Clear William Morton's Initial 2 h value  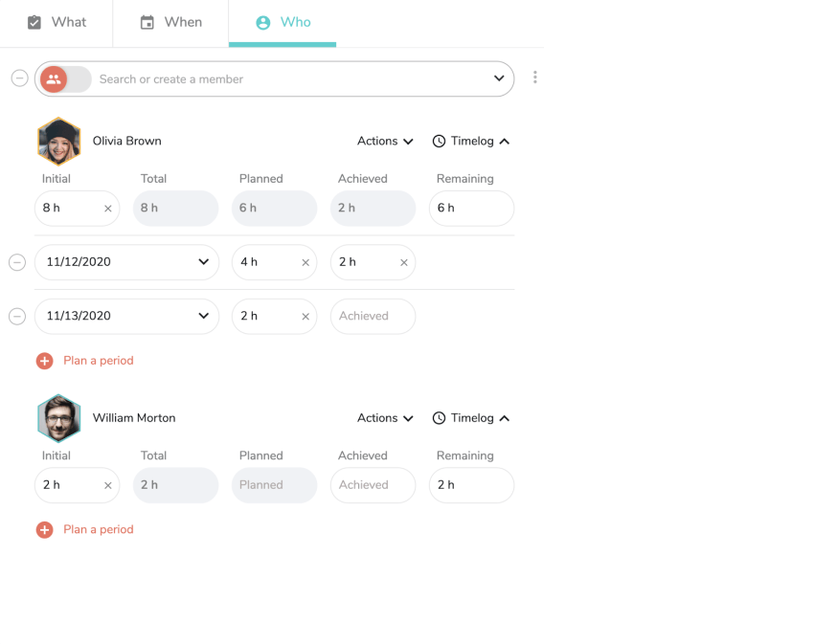point(108,486)
